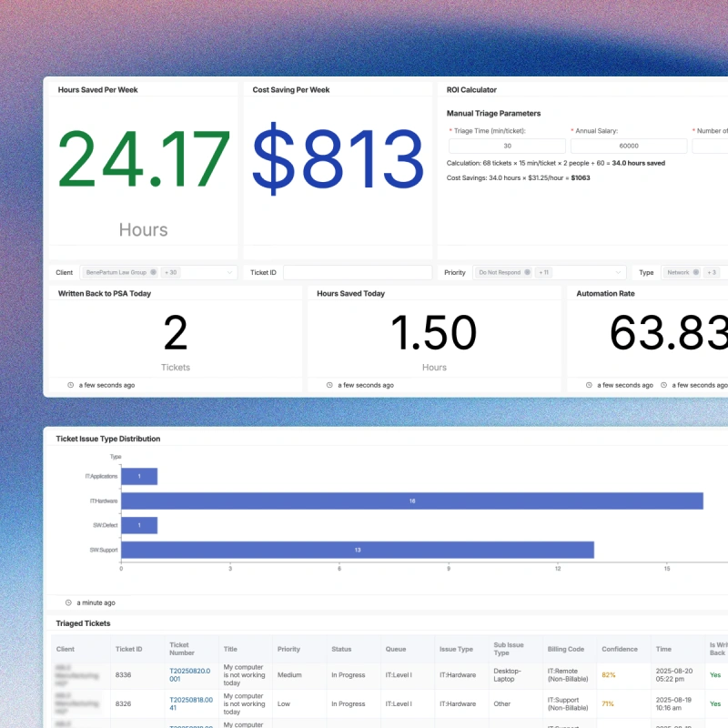Select the SW:Support bar in the distribution chart
Screen dimensions: 728x728
355,550
